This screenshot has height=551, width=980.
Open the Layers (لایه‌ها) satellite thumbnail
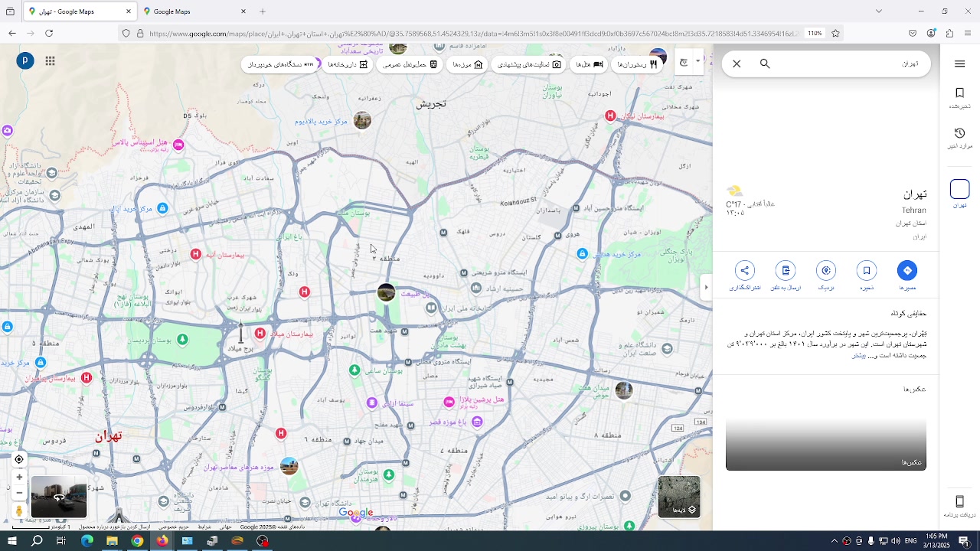(679, 497)
